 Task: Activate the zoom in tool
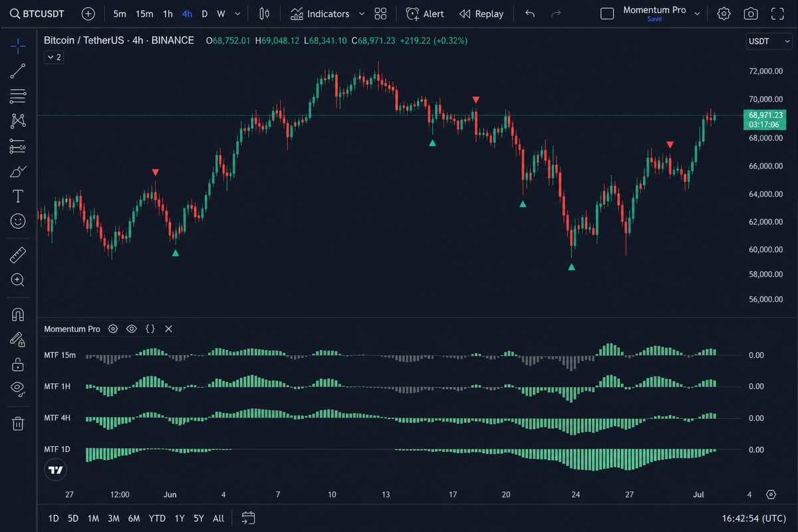coord(18,280)
